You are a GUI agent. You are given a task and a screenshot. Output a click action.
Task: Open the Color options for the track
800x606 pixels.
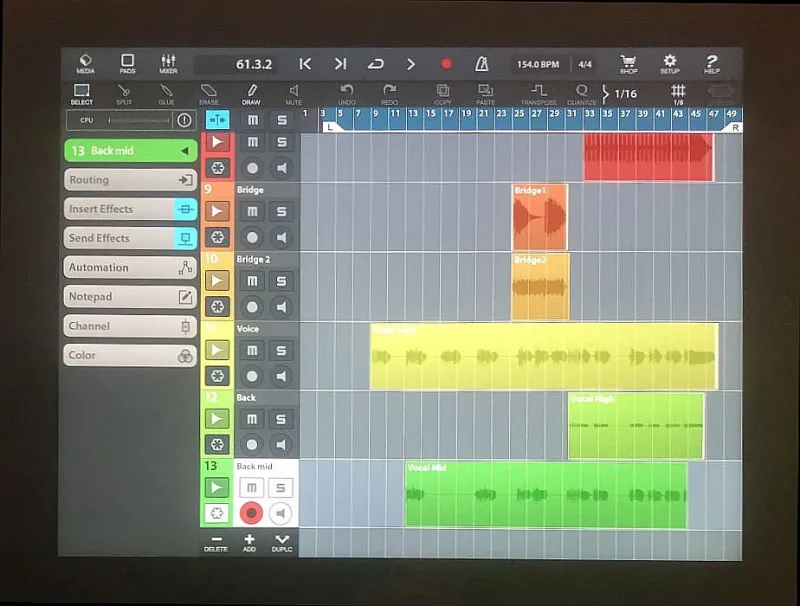(x=130, y=355)
